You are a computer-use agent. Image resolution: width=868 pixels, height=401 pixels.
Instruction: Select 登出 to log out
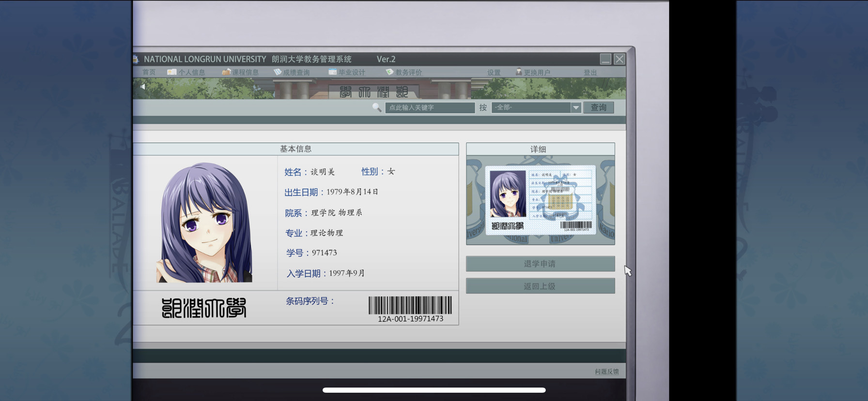[x=590, y=73]
